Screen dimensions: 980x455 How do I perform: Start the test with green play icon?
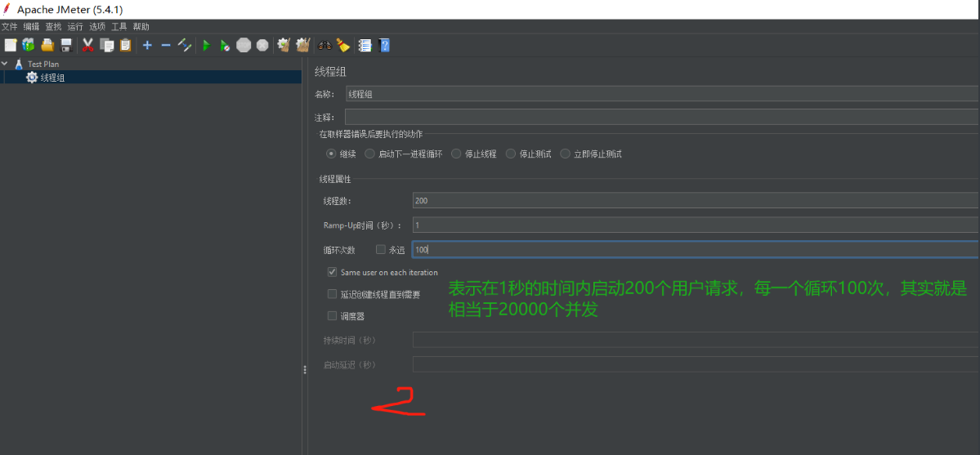(x=206, y=45)
